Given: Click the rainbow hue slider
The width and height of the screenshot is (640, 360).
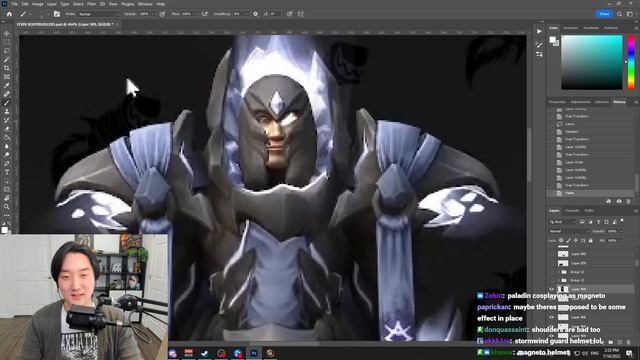Looking at the screenshot, I should click(631, 62).
